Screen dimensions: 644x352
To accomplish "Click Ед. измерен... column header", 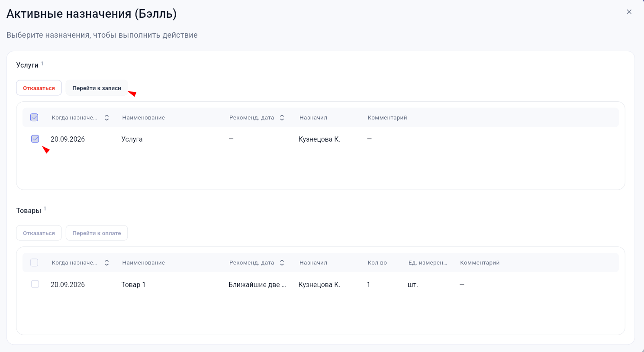I will (x=428, y=263).
